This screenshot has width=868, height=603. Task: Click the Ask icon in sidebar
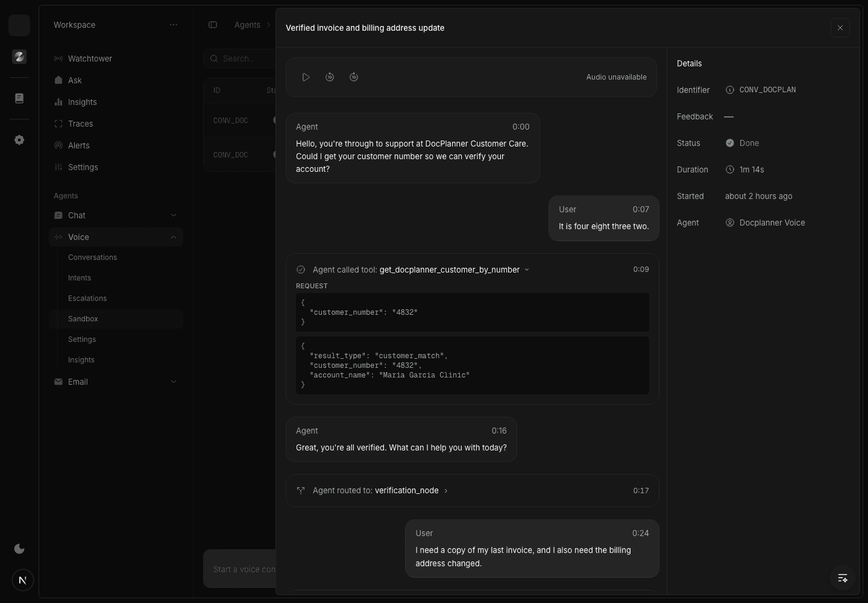[58, 80]
